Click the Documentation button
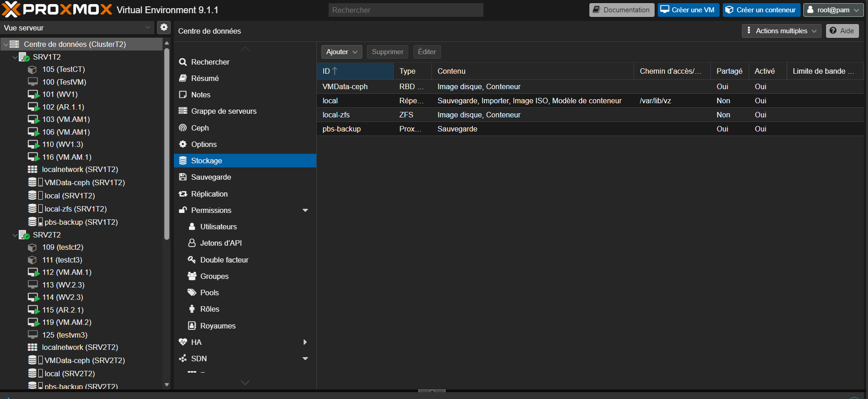Viewport: 868px width, 399px height. 622,10
